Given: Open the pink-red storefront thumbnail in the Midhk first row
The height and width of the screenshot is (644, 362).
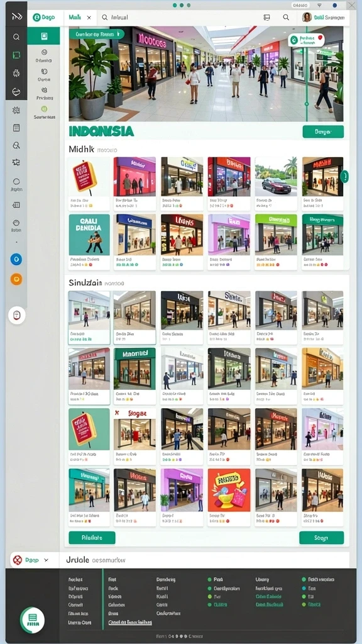Looking at the screenshot, I should point(134,176).
